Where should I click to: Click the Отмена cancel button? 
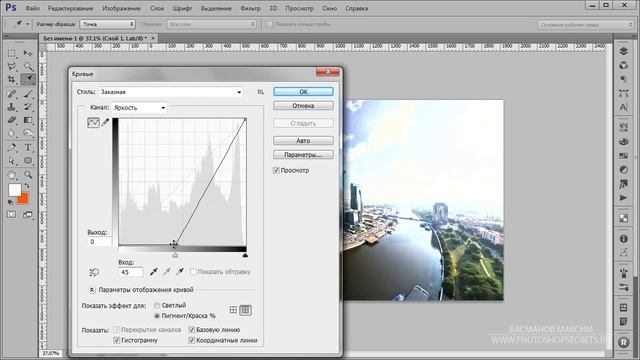pyautogui.click(x=303, y=106)
